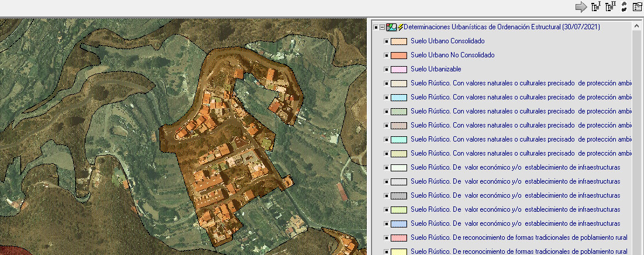Toggle checkbox beside the green dotted swatch
The image size is (644, 255).
coord(386,112)
